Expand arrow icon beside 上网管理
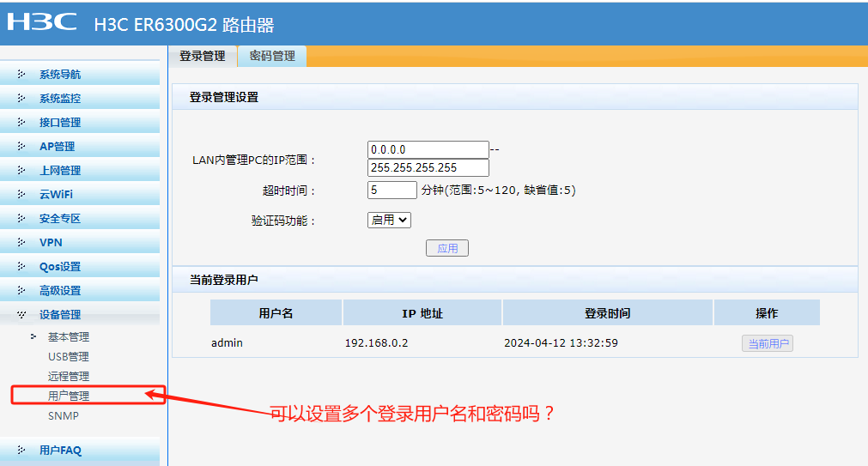Screen dimensions: 868x466 (21, 171)
